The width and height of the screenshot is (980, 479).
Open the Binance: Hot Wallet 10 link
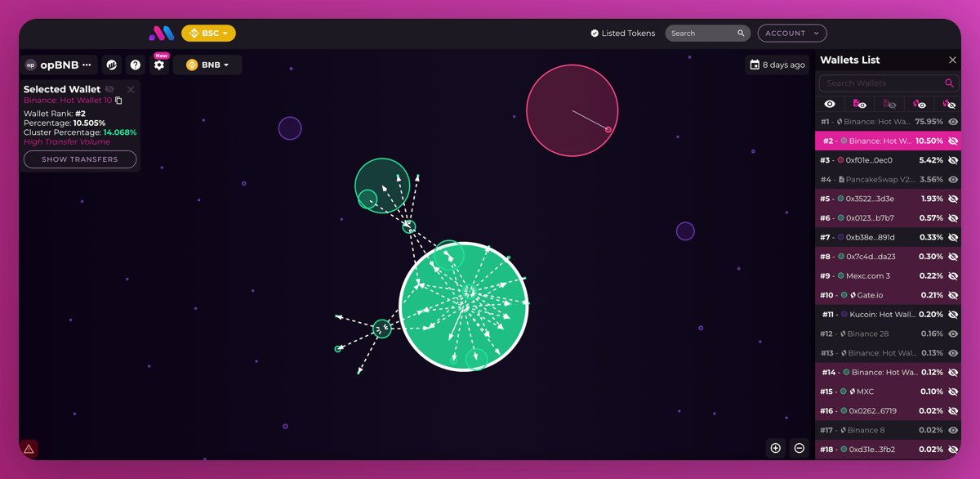coord(68,101)
